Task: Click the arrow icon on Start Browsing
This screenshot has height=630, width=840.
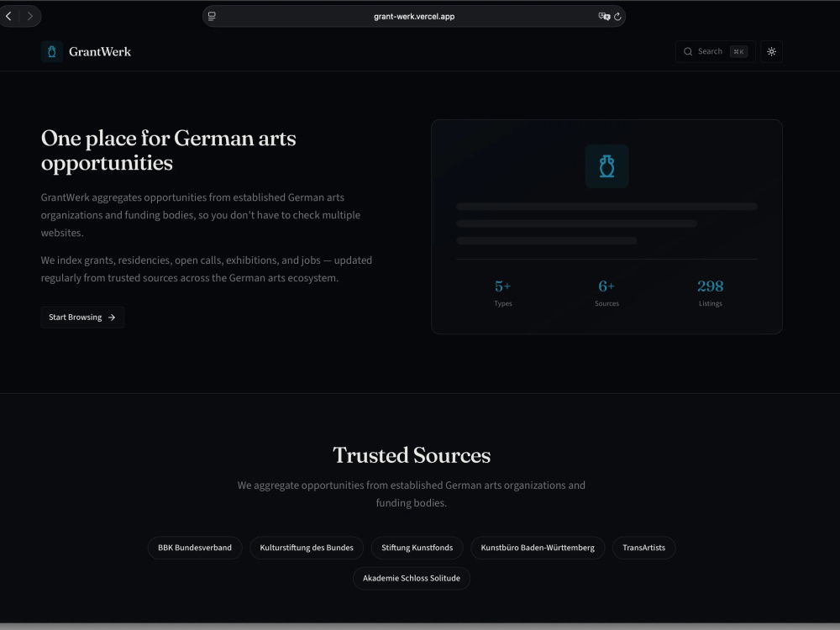Action: click(112, 318)
